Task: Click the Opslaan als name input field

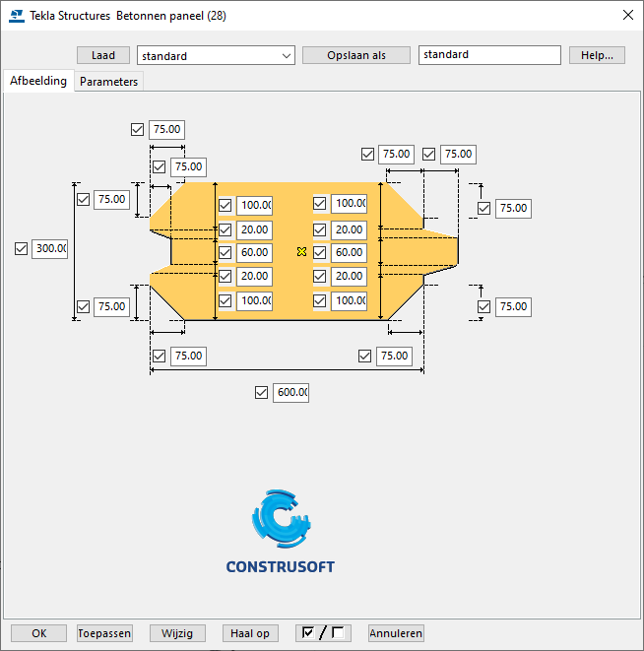Action: pyautogui.click(x=488, y=55)
